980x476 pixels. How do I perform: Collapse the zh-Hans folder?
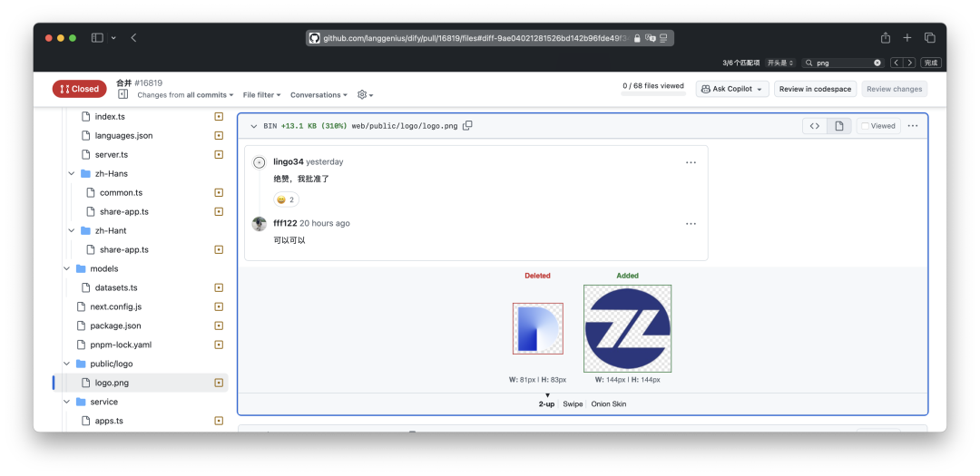click(x=72, y=174)
